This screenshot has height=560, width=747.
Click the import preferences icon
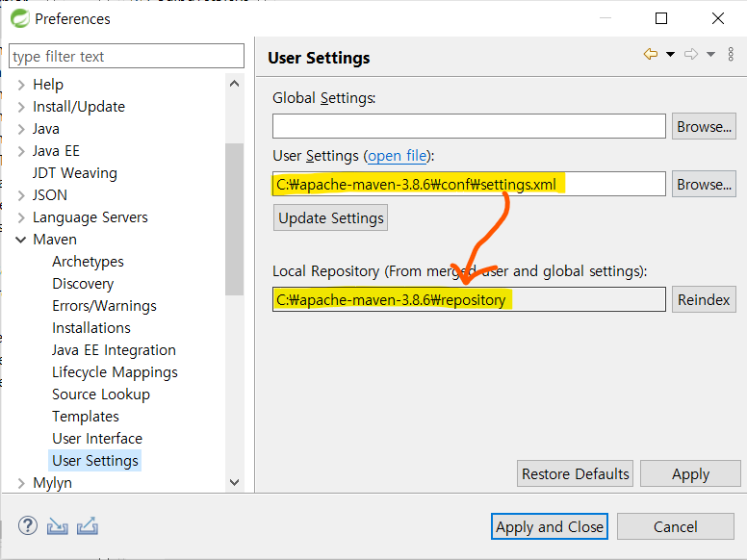click(x=57, y=526)
